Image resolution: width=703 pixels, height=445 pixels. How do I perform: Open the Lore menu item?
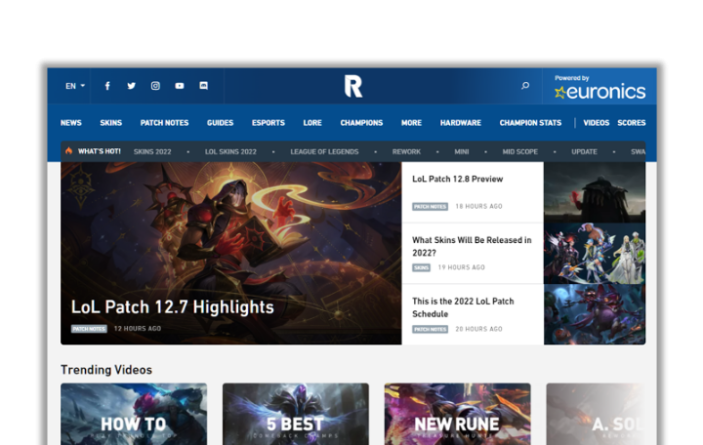(x=312, y=123)
